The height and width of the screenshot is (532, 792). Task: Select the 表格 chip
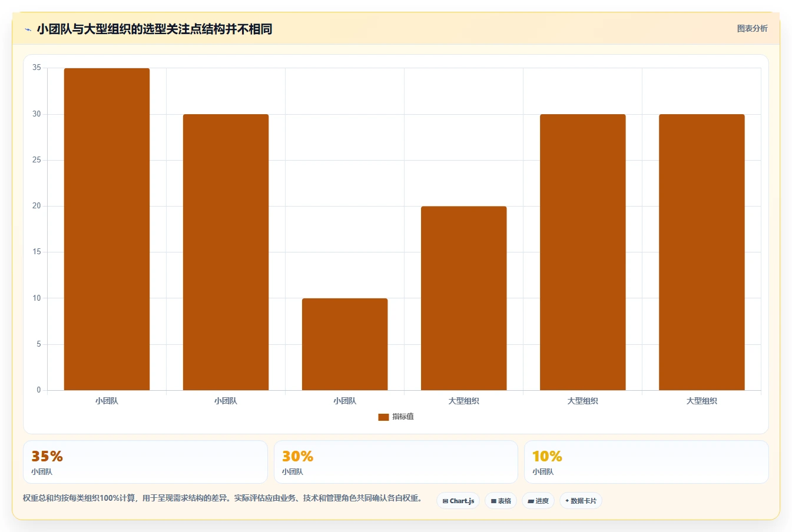(x=501, y=501)
